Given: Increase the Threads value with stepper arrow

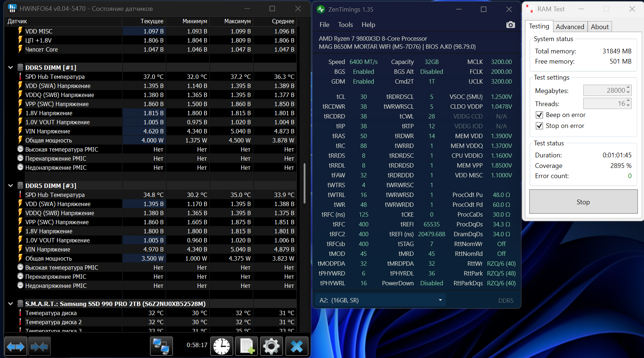Looking at the screenshot, I should point(628,101).
